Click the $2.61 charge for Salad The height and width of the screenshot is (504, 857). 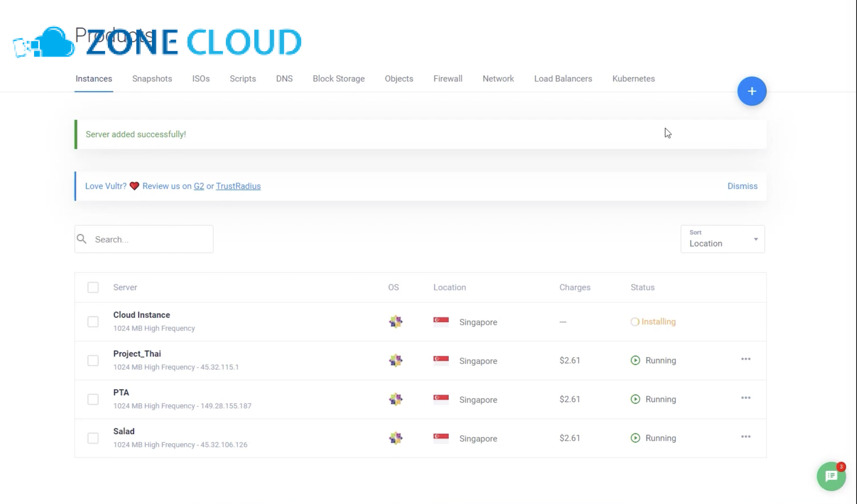(x=570, y=438)
